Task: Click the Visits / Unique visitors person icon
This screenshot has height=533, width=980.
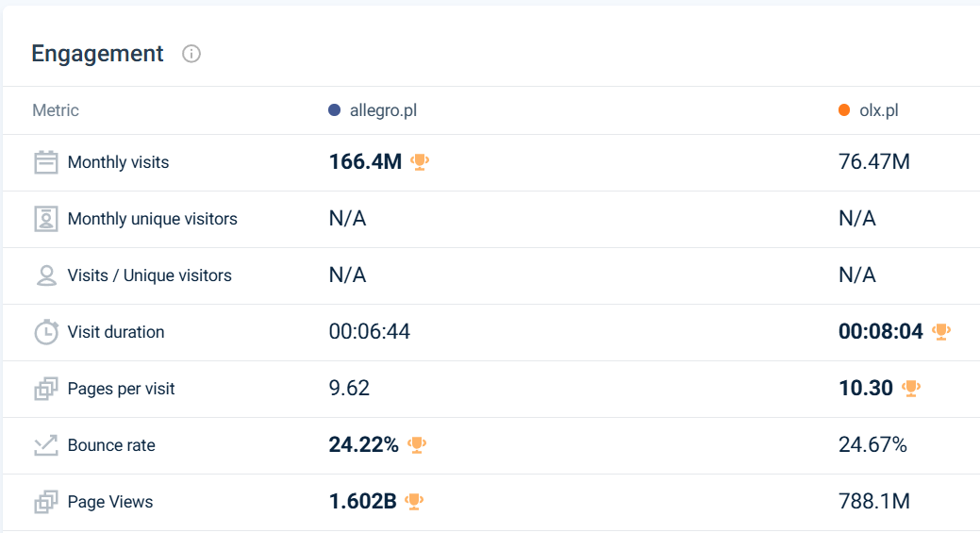Action: [46, 275]
